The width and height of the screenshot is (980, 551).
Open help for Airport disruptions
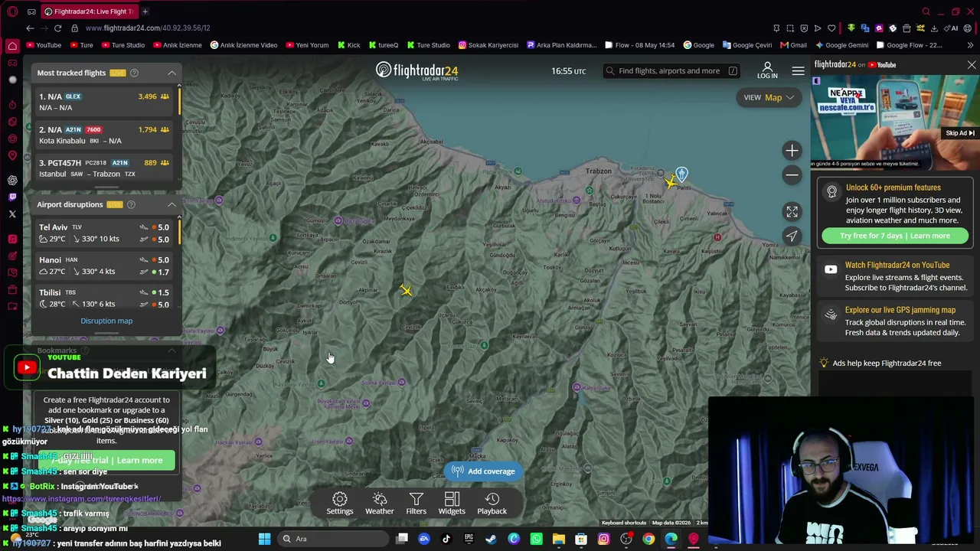click(131, 204)
